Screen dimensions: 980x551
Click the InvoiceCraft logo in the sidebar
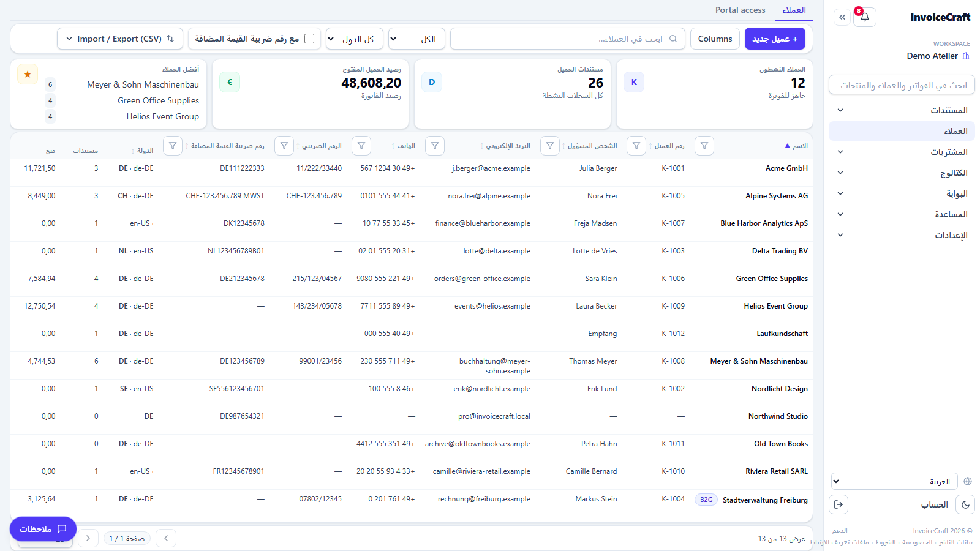tap(940, 17)
